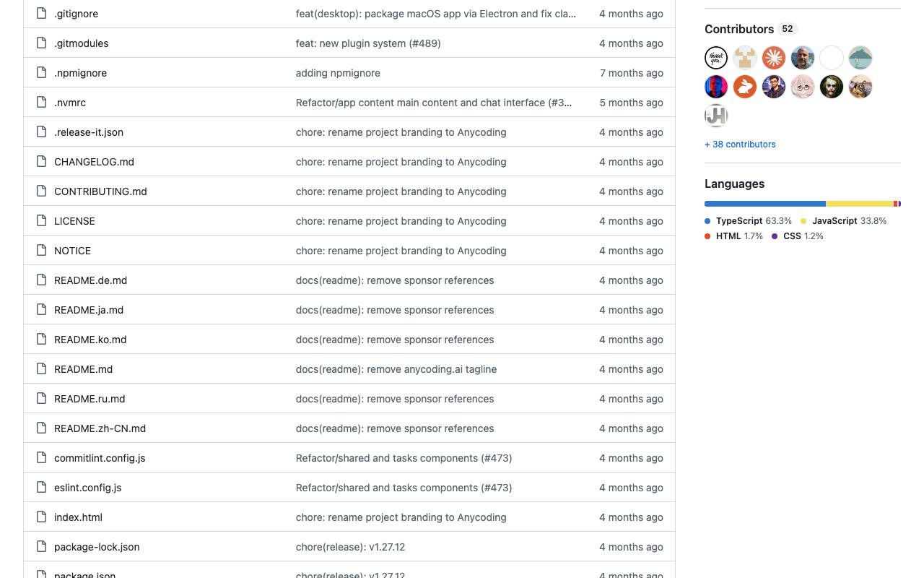Open the 'JH' initials contributor avatar

click(716, 116)
